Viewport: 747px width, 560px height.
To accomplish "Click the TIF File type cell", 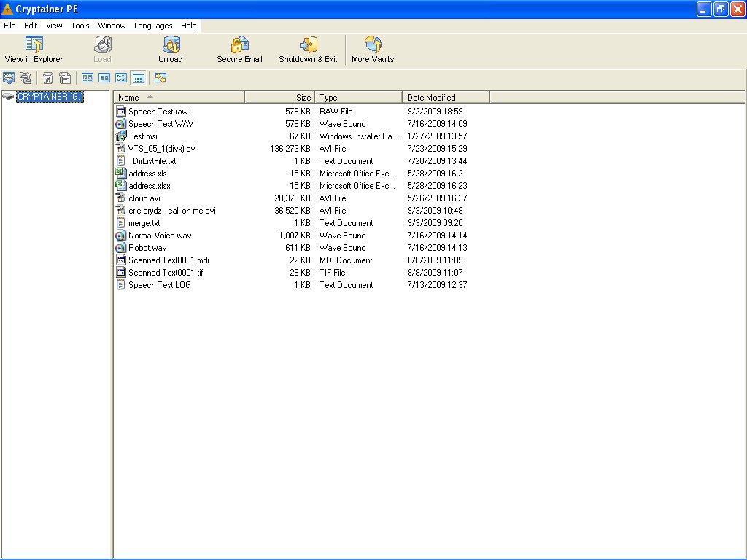I will (333, 273).
